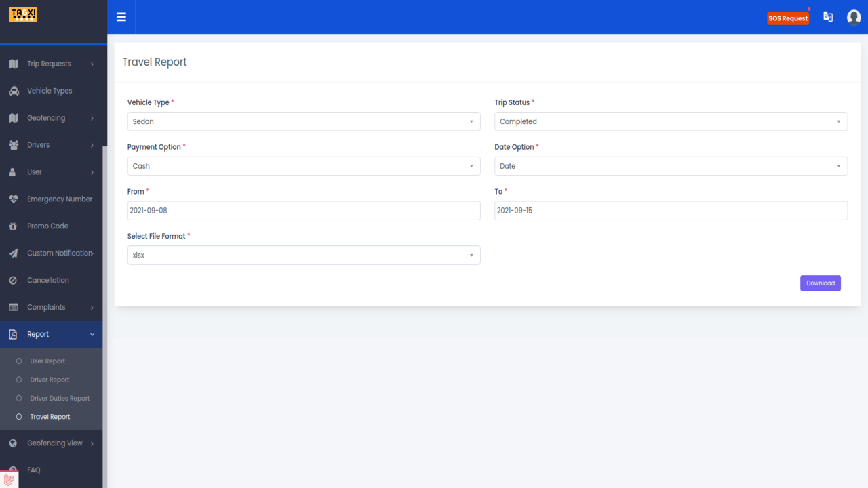
Task: Click the Promo Code gift icon
Action: (x=12, y=226)
